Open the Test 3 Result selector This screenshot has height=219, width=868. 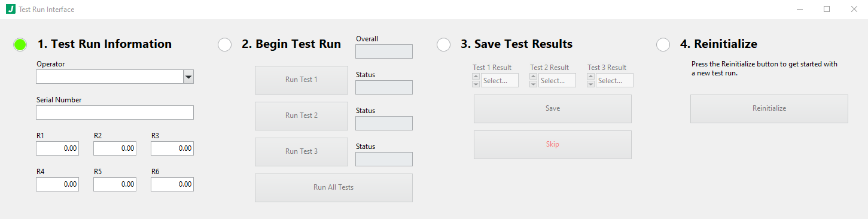(615, 80)
